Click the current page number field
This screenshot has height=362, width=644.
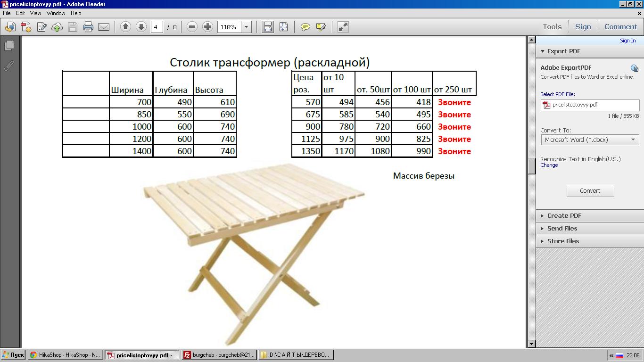[157, 27]
